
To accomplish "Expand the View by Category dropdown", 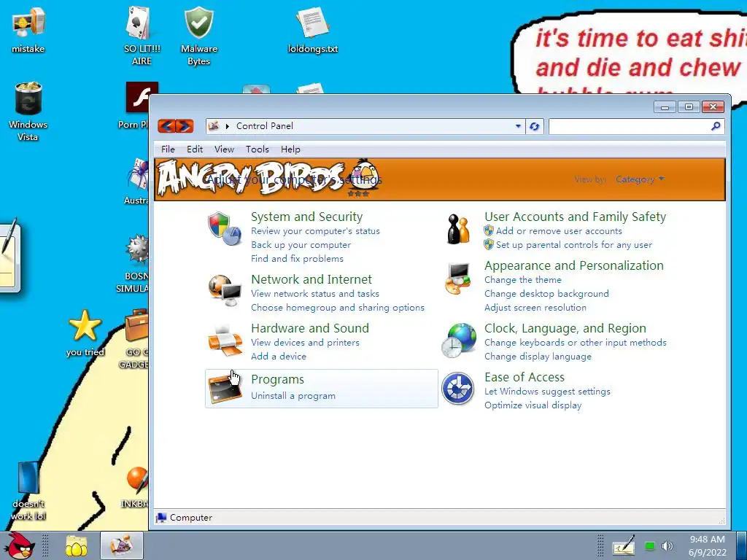I will (x=640, y=179).
